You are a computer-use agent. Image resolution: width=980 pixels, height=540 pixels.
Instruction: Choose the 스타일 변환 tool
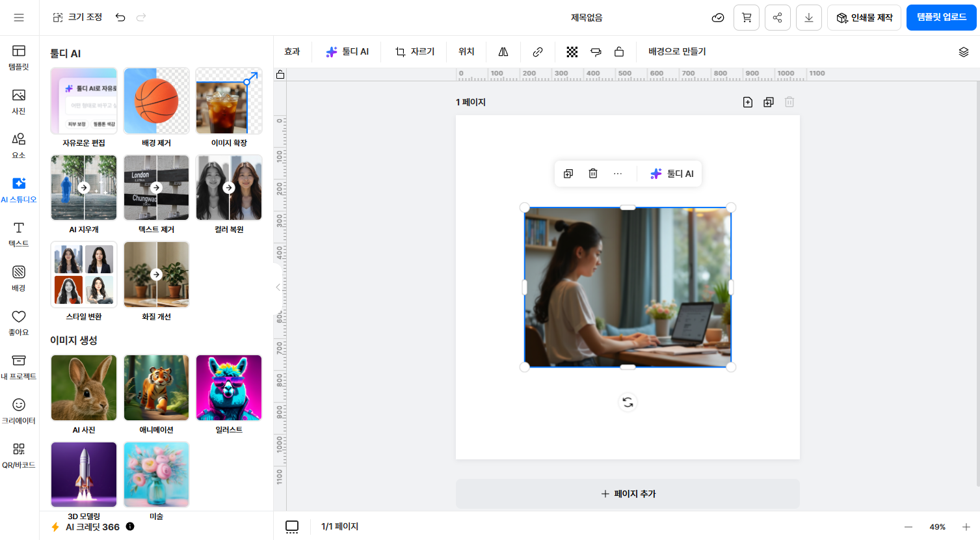click(x=84, y=275)
